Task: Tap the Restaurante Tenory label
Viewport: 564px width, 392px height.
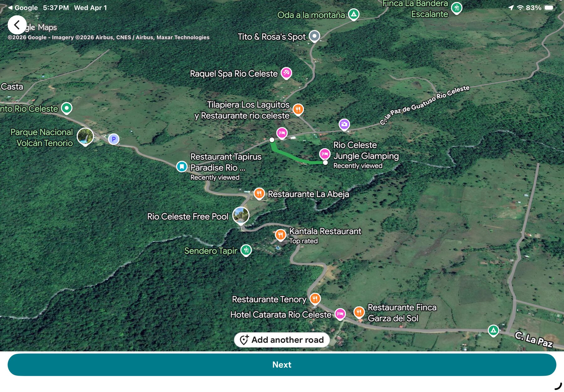Action: 269,299
